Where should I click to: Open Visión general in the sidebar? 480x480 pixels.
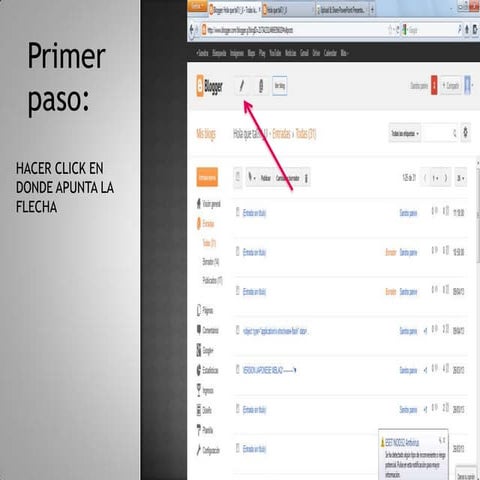coord(209,203)
